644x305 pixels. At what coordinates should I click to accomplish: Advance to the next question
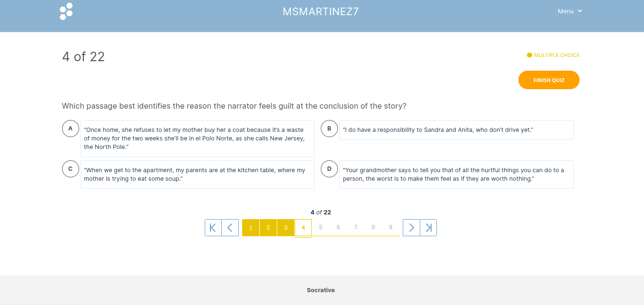point(411,228)
